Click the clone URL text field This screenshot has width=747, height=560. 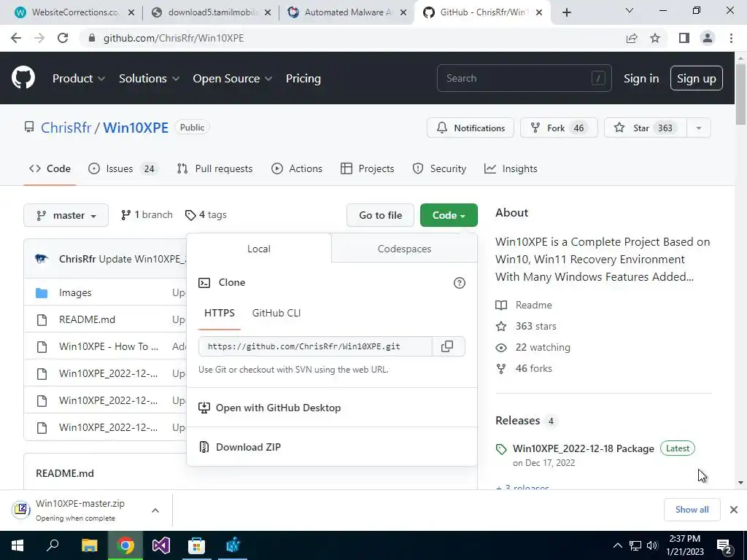pos(315,346)
